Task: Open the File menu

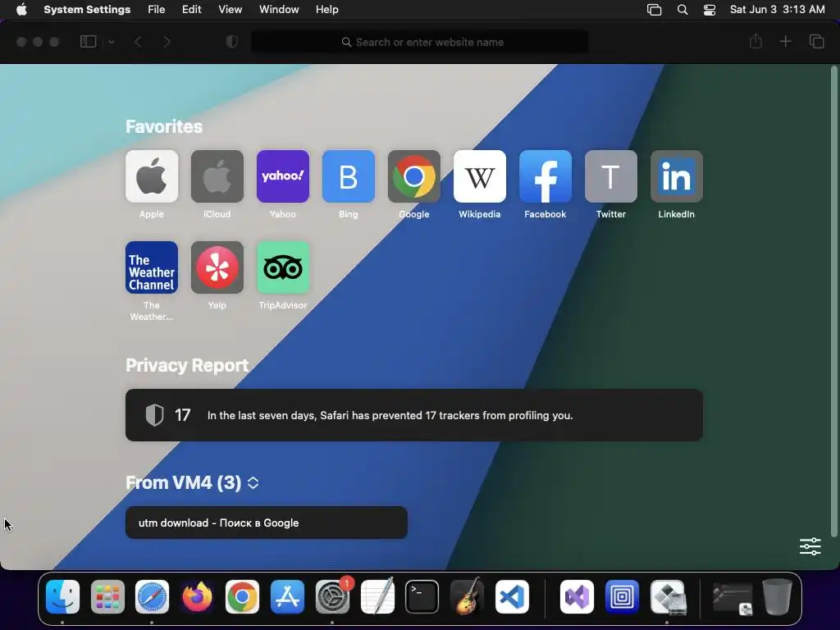Action: 157,9
